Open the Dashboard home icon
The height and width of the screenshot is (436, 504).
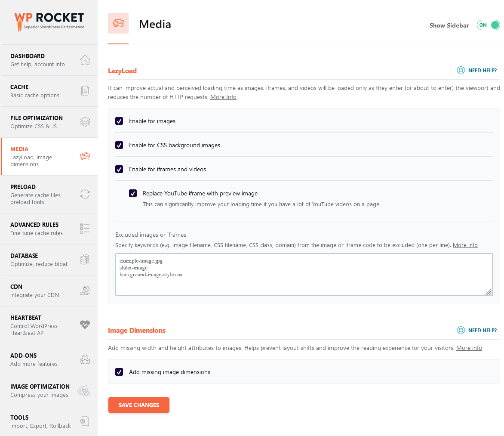[x=85, y=60]
